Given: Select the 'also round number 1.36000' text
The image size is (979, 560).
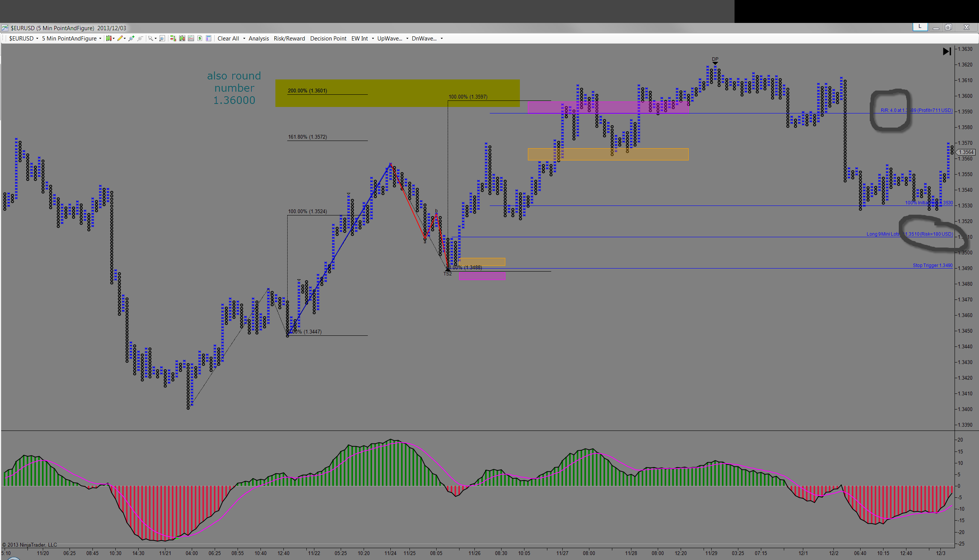Looking at the screenshot, I should pyautogui.click(x=234, y=88).
